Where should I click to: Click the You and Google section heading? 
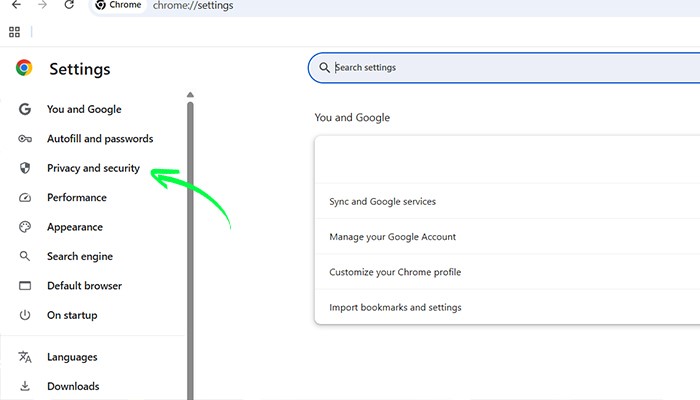click(x=352, y=117)
